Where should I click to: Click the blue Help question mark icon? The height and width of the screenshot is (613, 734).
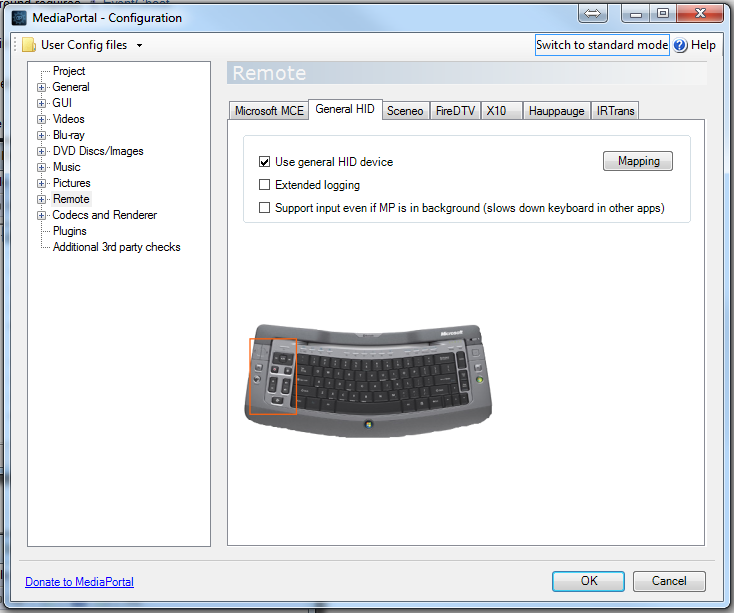[x=680, y=45]
